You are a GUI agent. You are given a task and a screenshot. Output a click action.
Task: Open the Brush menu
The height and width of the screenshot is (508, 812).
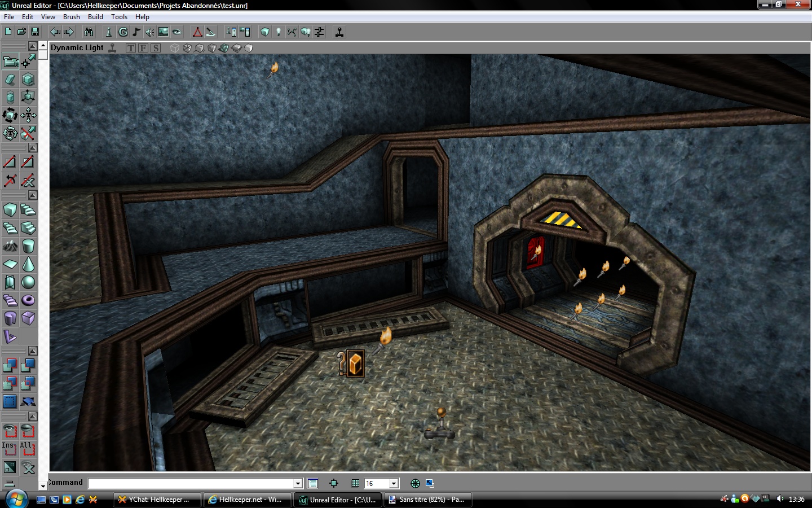[71, 17]
